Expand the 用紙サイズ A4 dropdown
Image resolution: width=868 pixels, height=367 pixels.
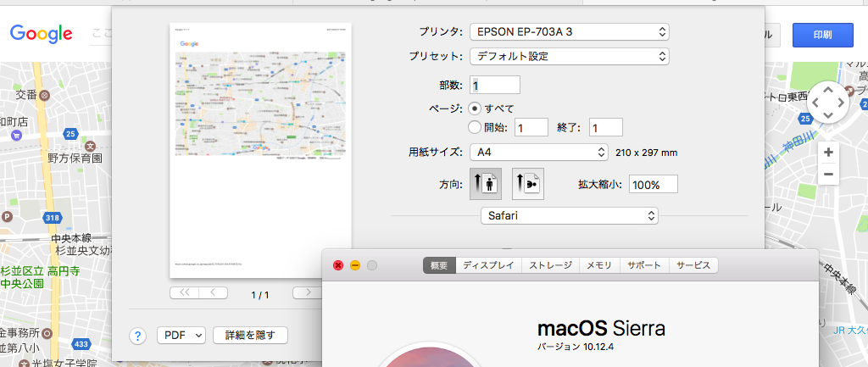coord(537,153)
